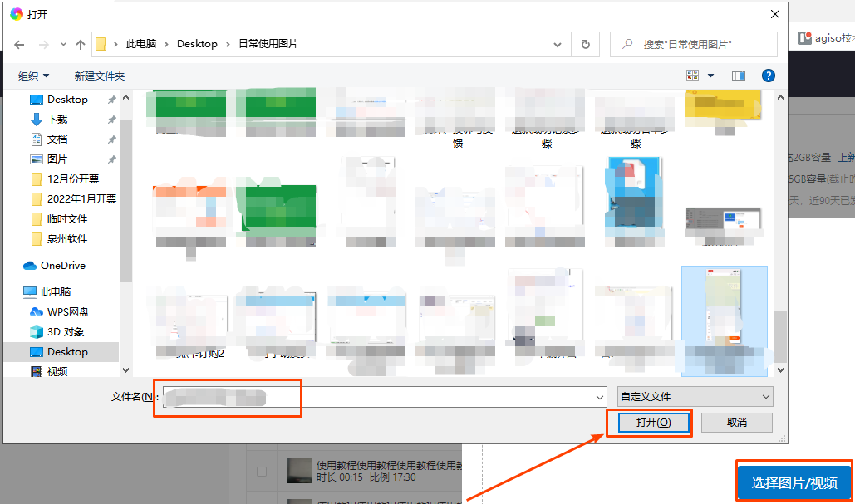The height and width of the screenshot is (504, 855).
Task: Open the 临时文件 folder
Action: 67,219
